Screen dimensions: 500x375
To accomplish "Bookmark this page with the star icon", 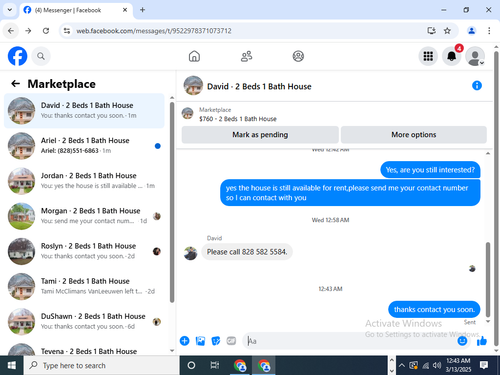I will coord(447,31).
